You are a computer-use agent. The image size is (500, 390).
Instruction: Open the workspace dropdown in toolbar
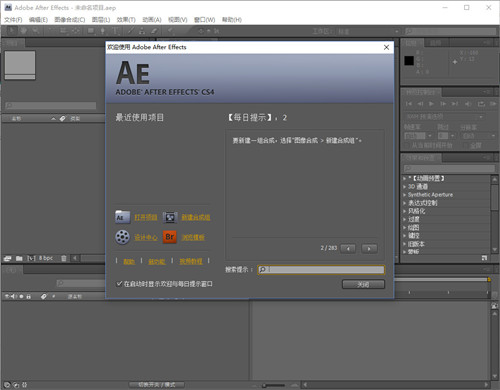click(368, 31)
